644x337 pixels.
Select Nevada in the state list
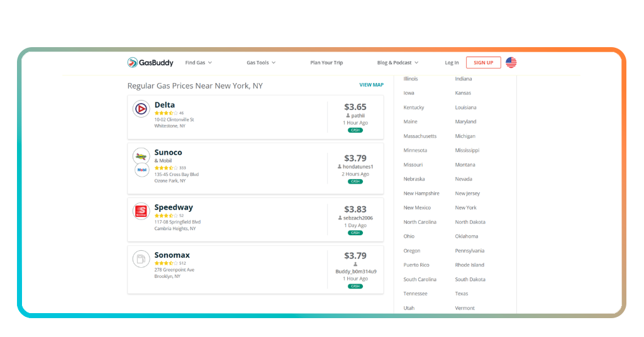pos(464,179)
